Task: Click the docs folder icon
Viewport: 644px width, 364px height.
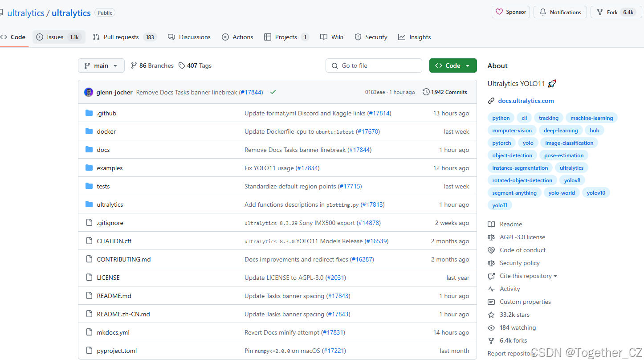Action: (89, 150)
